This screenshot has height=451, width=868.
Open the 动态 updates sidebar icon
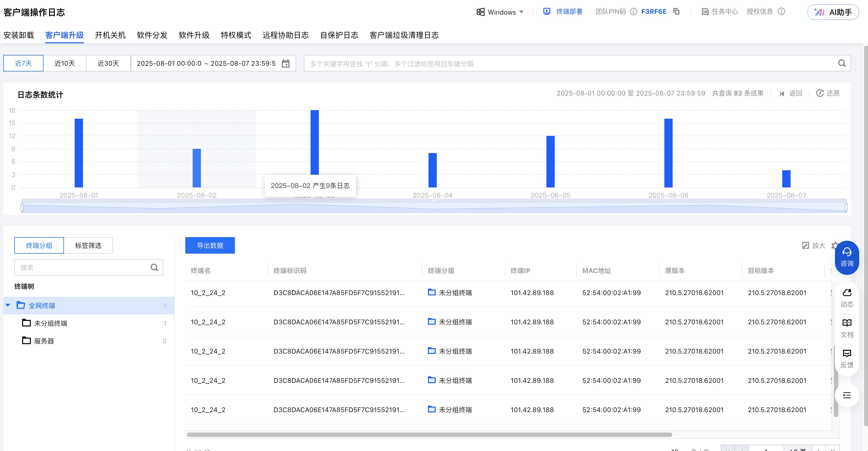pyautogui.click(x=846, y=298)
